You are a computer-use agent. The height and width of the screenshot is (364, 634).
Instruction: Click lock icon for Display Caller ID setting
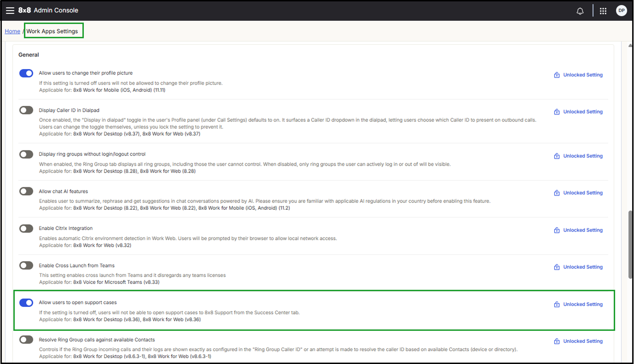click(557, 112)
